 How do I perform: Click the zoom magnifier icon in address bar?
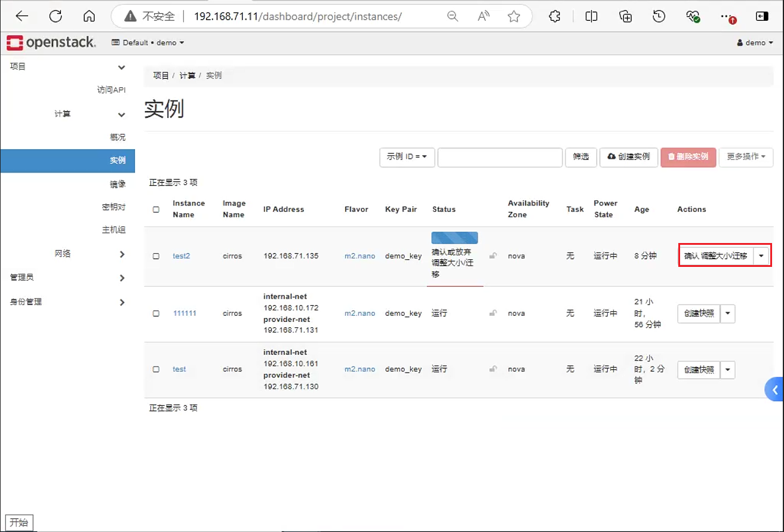[453, 17]
